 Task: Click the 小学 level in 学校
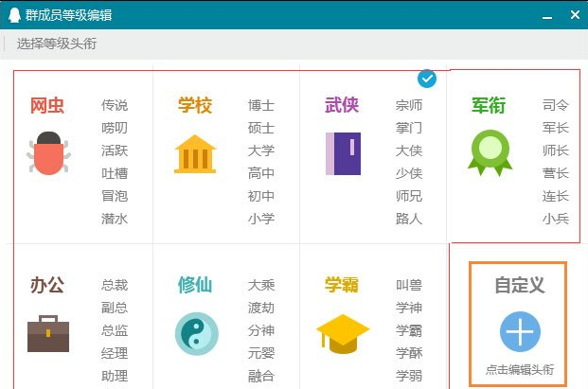pos(261,219)
